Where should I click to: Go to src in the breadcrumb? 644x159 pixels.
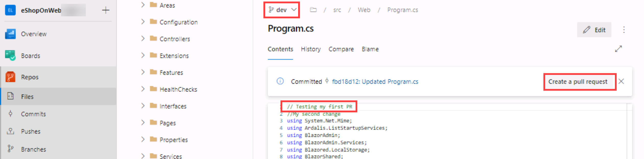click(x=337, y=10)
